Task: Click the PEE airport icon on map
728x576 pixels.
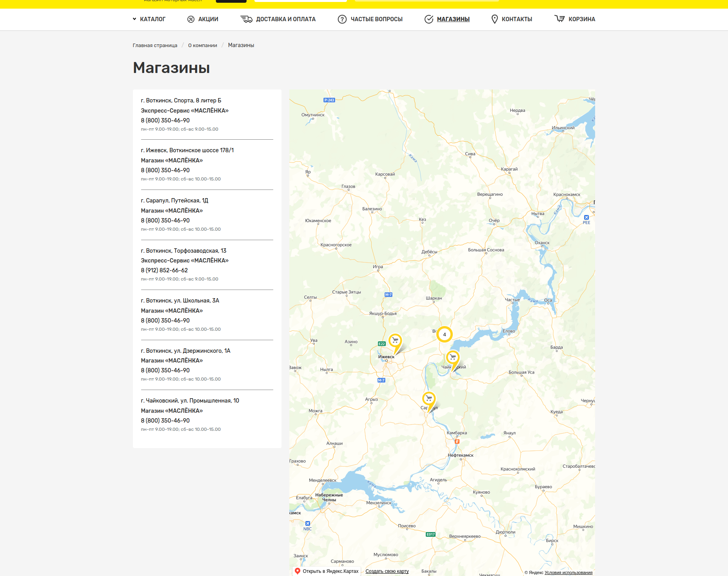Action: [x=586, y=217]
